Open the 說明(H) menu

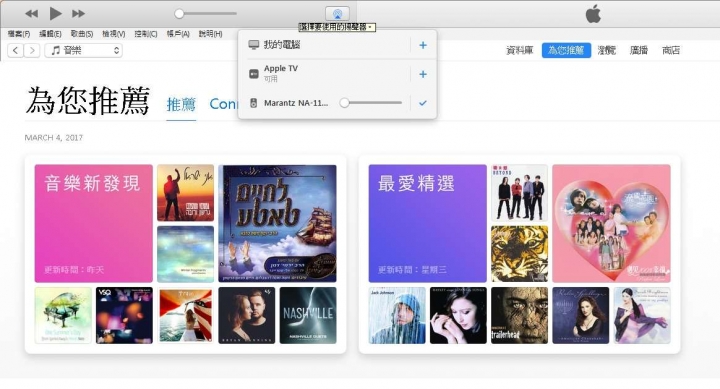[210, 34]
